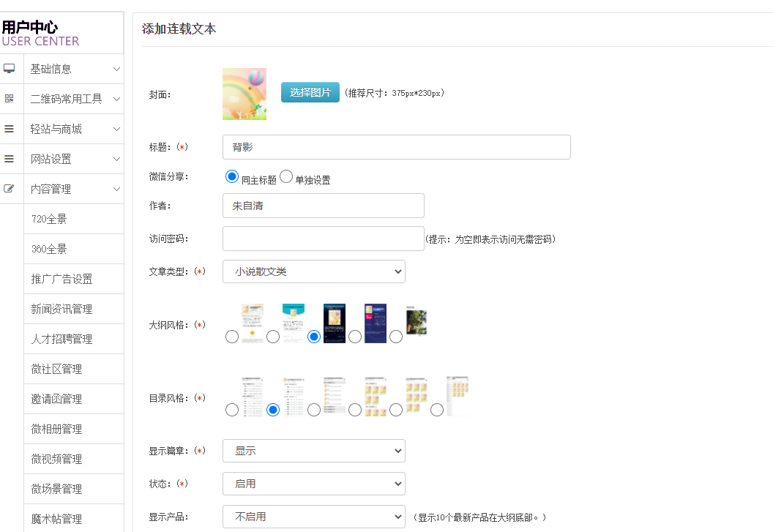Click the list icon beside 网站设置
This screenshot has height=532, width=773.
click(x=10, y=159)
